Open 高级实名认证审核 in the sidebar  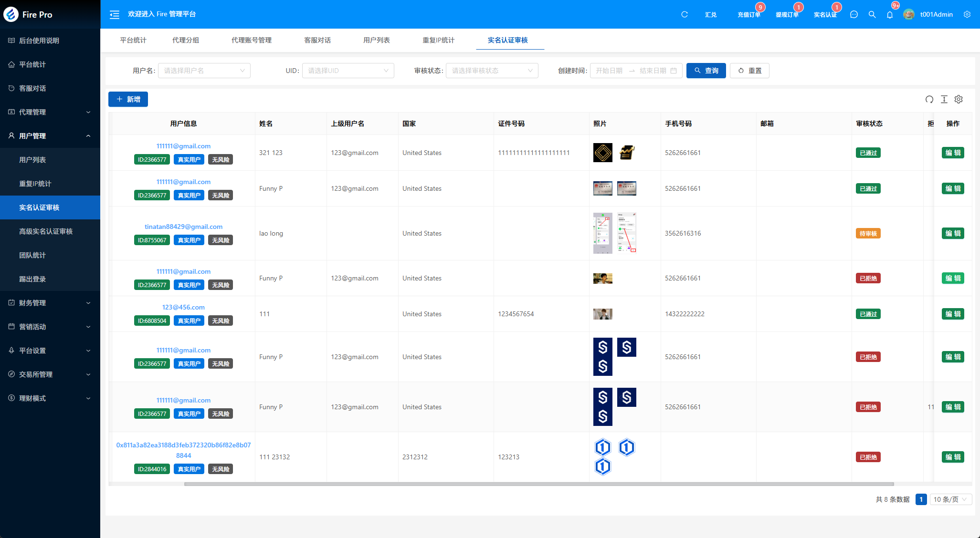tap(46, 231)
